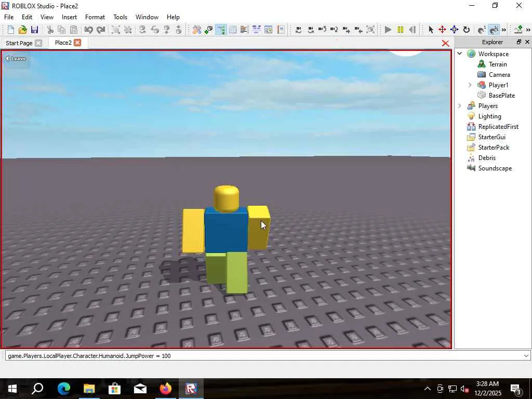
Task: Open the Edit menu
Action: coord(27,17)
